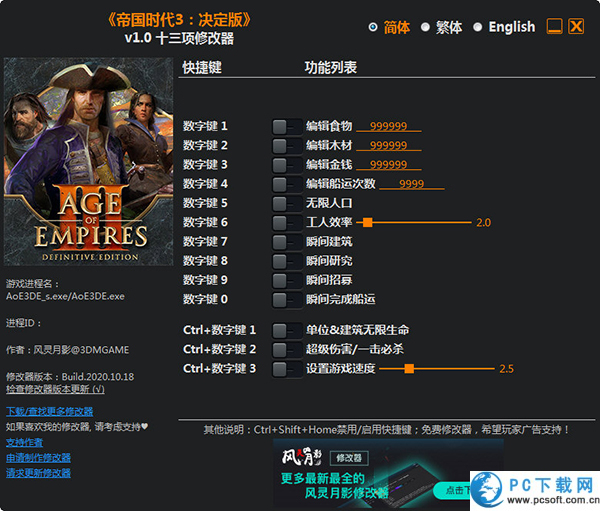
Task: Turn on 无限人口 switch
Action: click(x=287, y=204)
